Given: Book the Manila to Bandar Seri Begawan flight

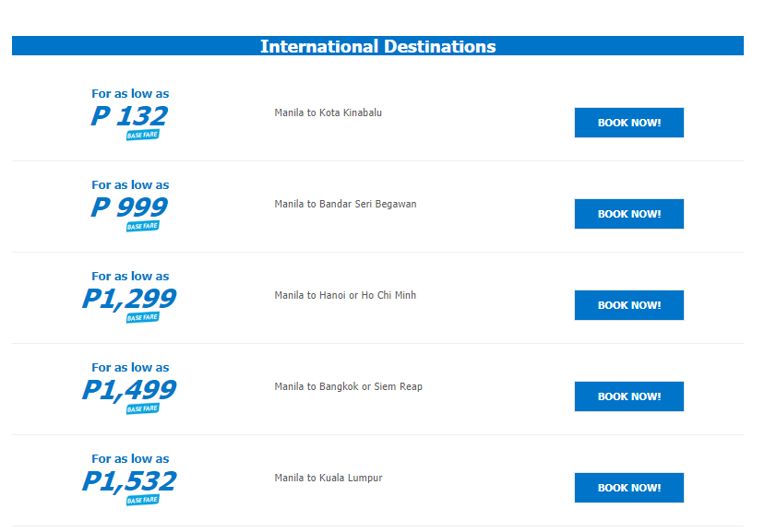Looking at the screenshot, I should [628, 214].
